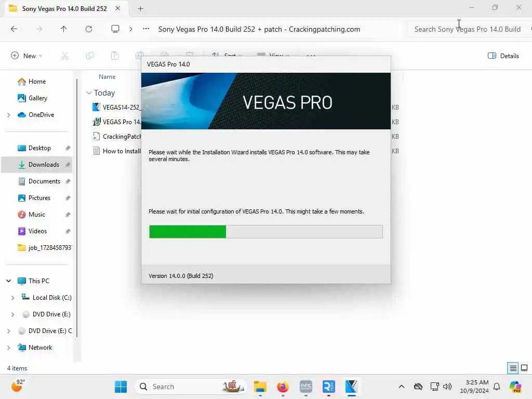532x399 pixels.
Task: Add a new Explorer tab
Action: (140, 9)
